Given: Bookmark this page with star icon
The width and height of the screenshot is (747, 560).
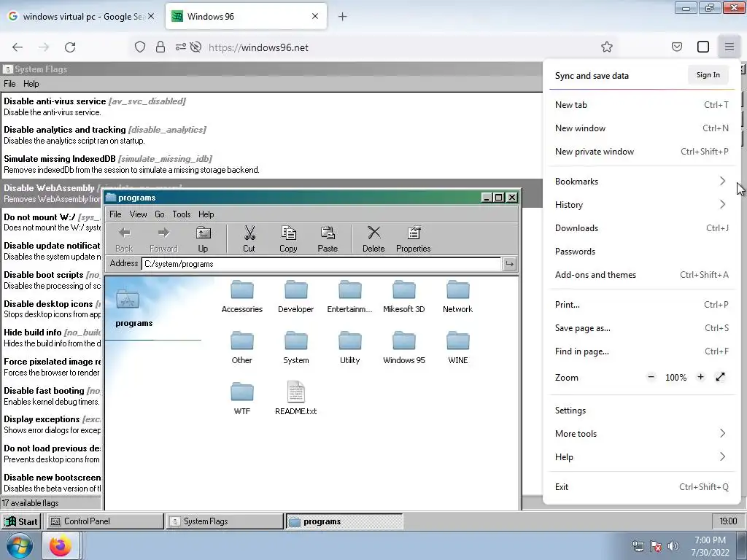Looking at the screenshot, I should click(606, 47).
